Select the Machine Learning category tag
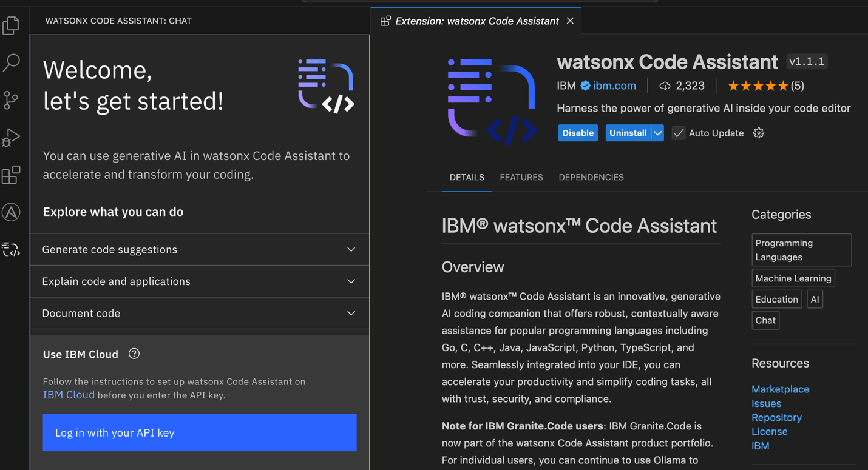Image resolution: width=868 pixels, height=470 pixels. click(x=793, y=278)
